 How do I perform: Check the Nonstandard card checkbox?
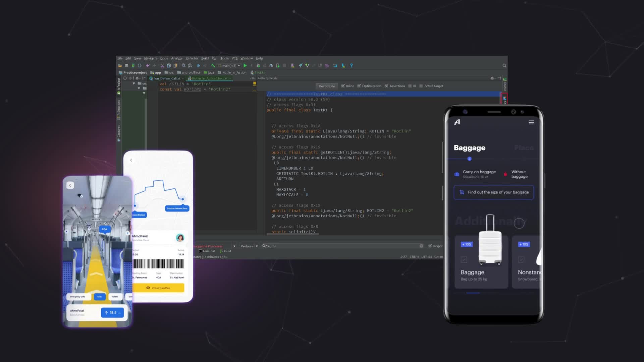coord(521,259)
